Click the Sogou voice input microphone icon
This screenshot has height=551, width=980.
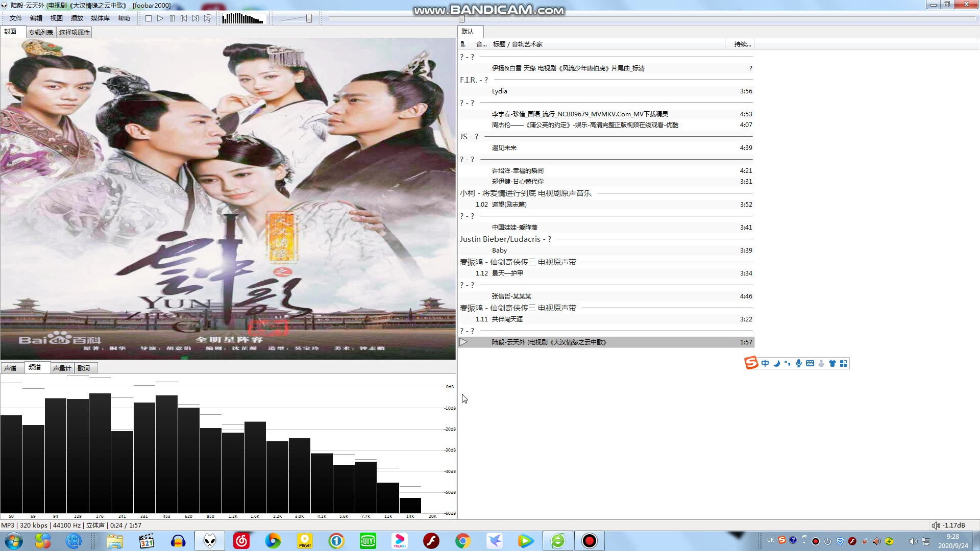click(x=799, y=363)
